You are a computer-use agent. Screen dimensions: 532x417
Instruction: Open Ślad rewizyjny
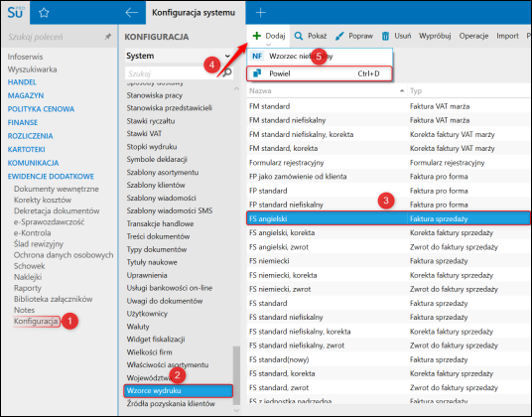point(39,244)
